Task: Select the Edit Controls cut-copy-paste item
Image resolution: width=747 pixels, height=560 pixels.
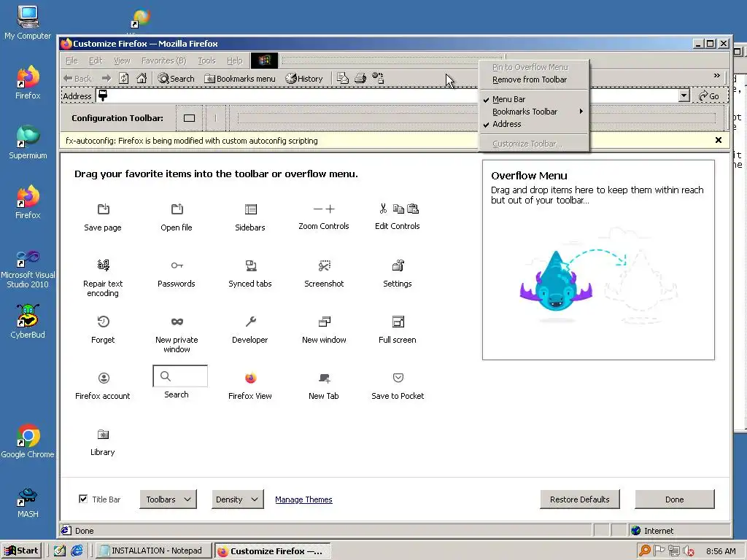Action: 398,217
